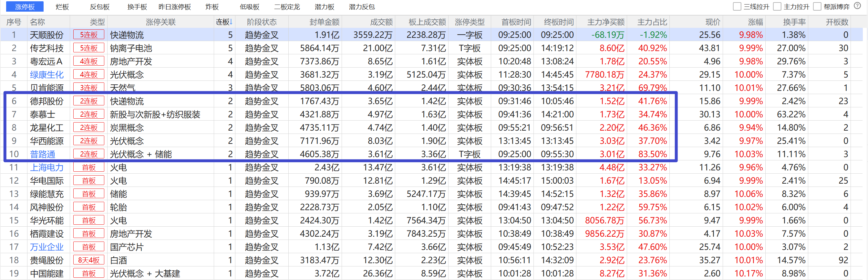Sort by 涨幅 column header
Screen dimensions: 868x280
(x=755, y=22)
